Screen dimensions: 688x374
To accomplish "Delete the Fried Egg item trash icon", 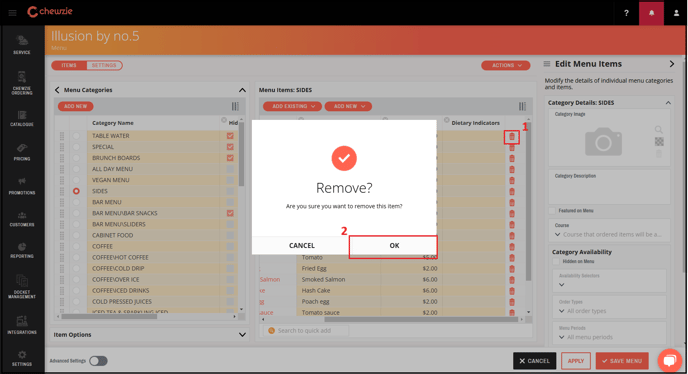I will point(512,269).
